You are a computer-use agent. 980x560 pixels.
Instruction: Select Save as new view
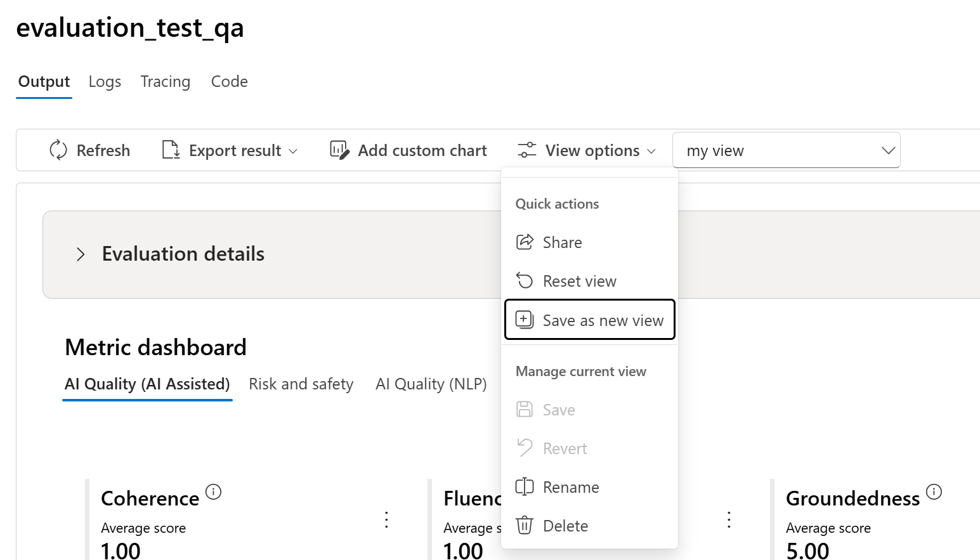tap(590, 320)
